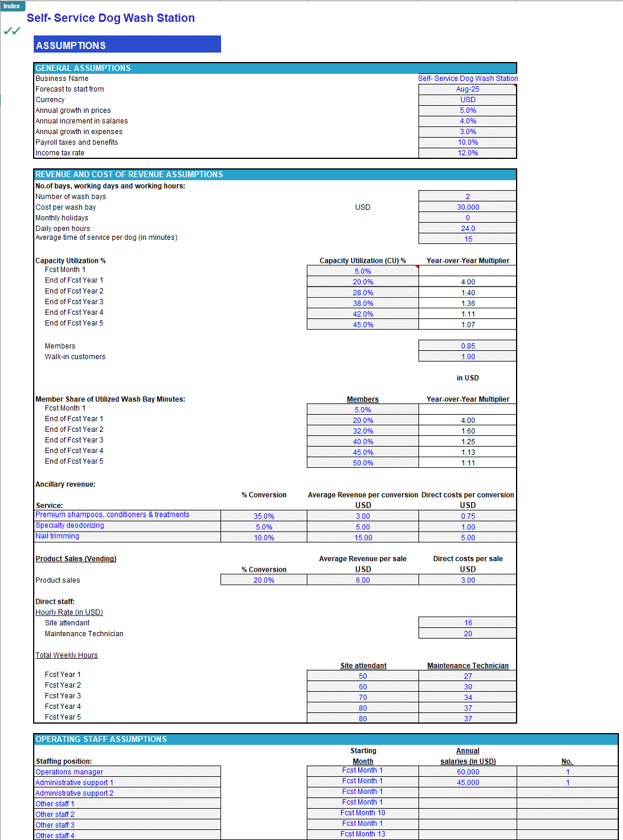Click the Index button
Image resolution: width=623 pixels, height=840 pixels.
coord(12,6)
